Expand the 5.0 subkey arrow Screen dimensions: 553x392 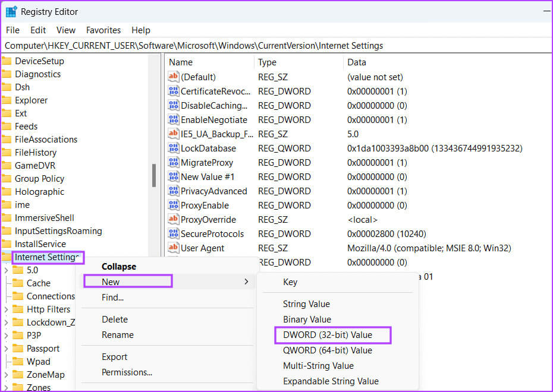[x=6, y=270]
